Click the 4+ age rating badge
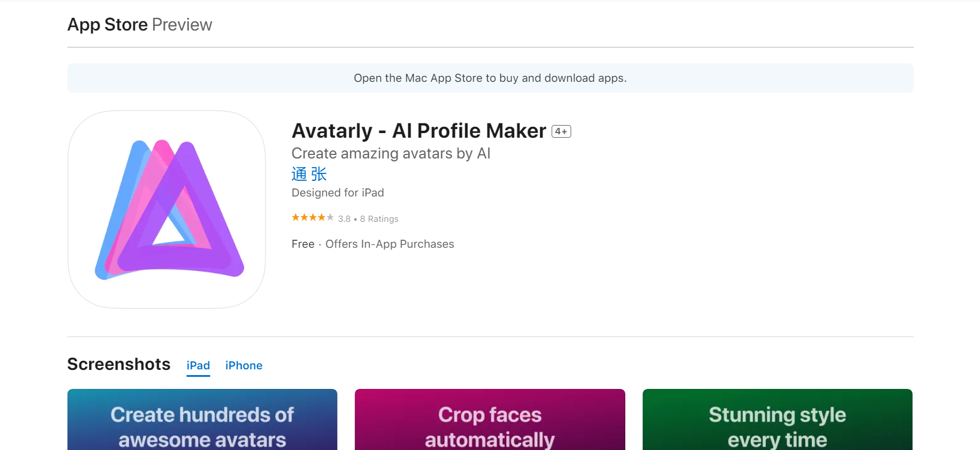Screen dimensions: 980x450 pos(561,131)
